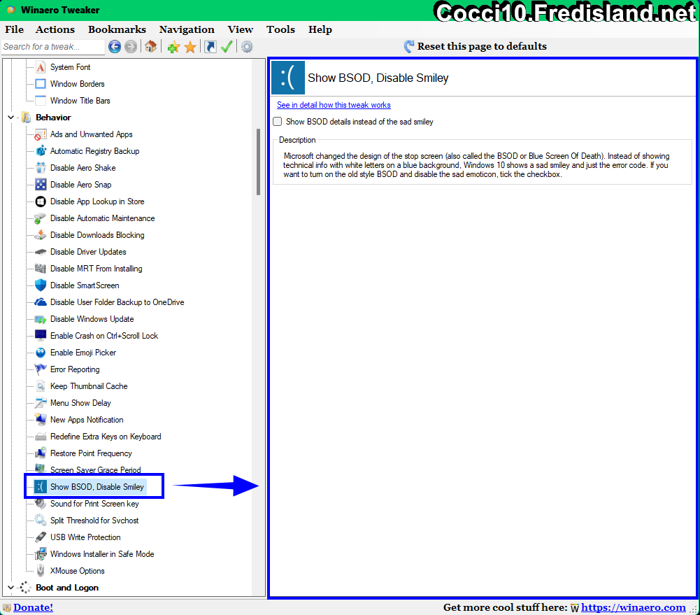Click the Back navigation arrow icon

click(114, 46)
